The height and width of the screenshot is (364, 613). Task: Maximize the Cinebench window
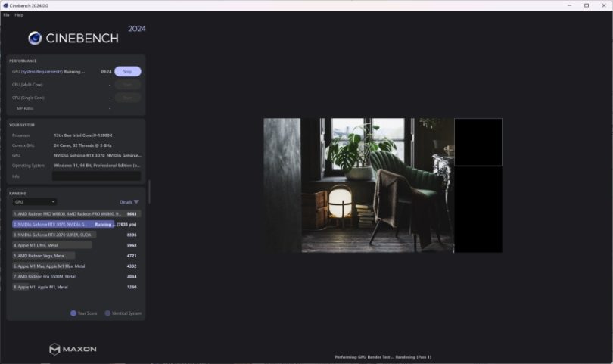[x=586, y=5]
